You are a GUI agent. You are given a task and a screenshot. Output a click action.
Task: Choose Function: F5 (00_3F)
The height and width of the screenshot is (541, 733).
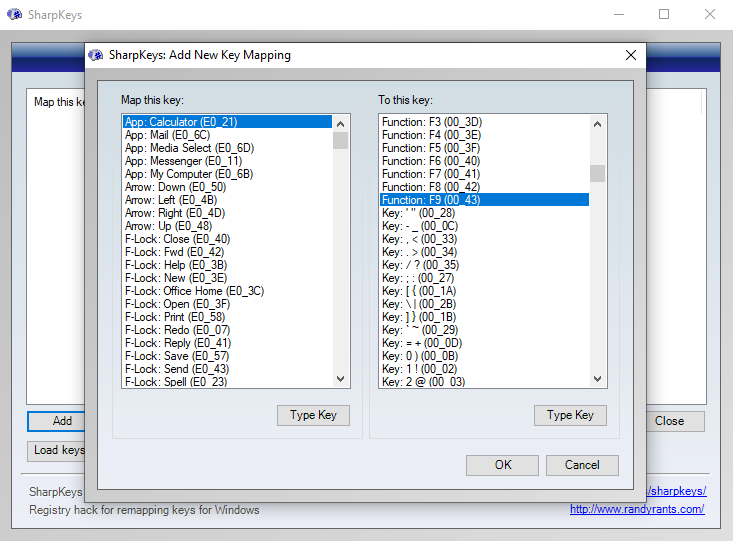click(484, 148)
